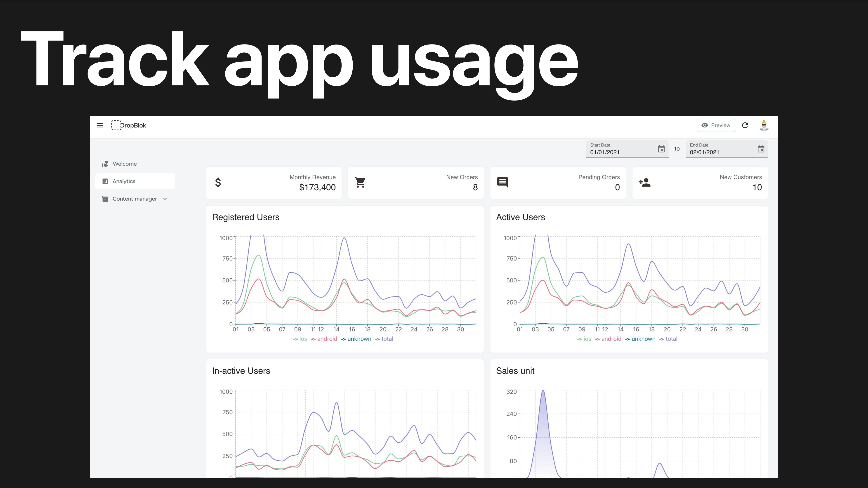868x488 pixels.
Task: Click the DropBlok logo
Action: tap(129, 125)
